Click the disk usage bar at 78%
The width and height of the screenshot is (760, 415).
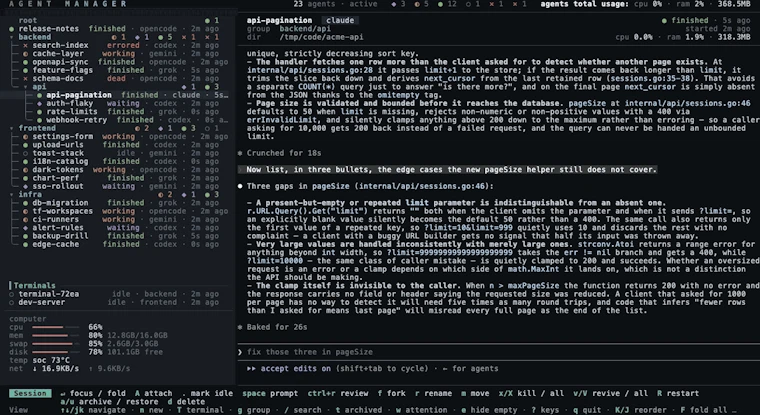point(56,352)
